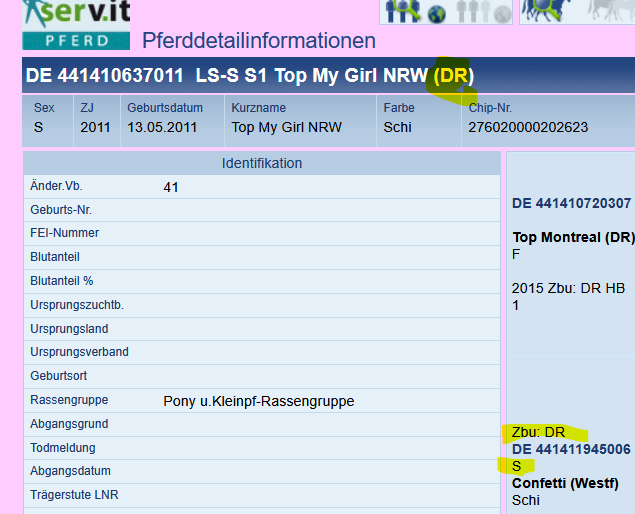Click the green PFERD badge

(76, 41)
